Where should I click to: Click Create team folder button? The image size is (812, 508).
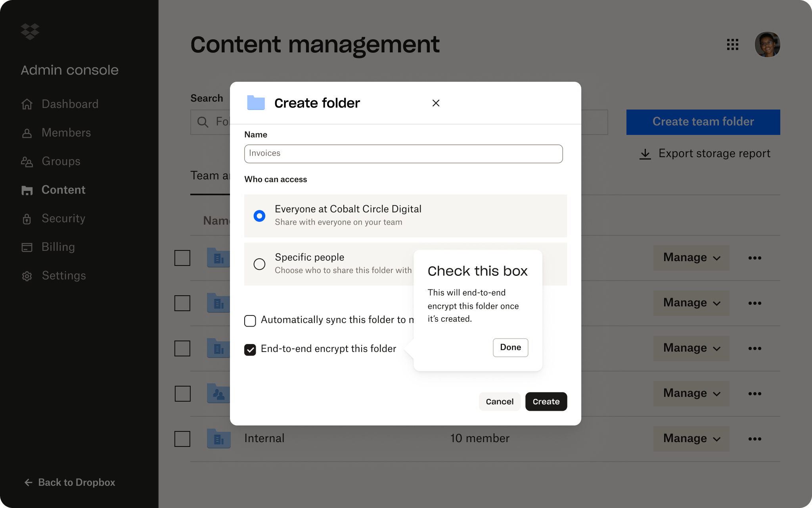703,122
